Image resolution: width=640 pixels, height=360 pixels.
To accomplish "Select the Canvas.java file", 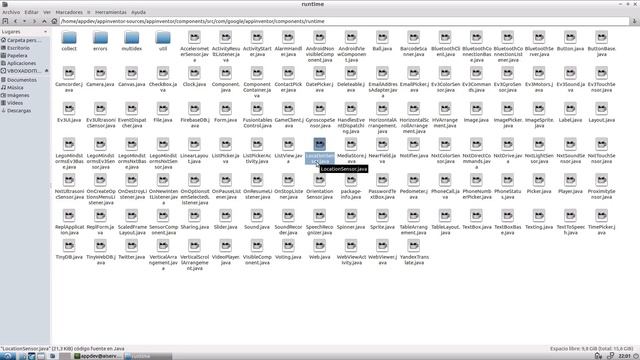I will click(x=131, y=77).
